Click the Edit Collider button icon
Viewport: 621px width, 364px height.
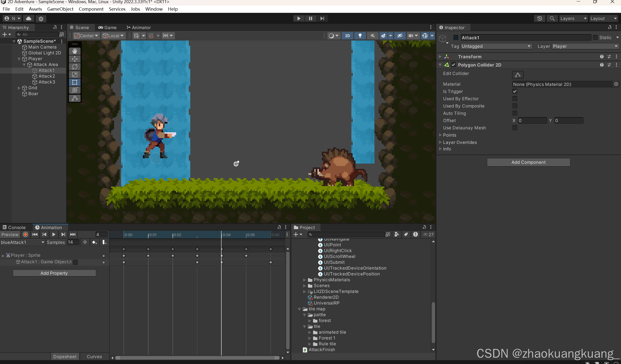517,75
